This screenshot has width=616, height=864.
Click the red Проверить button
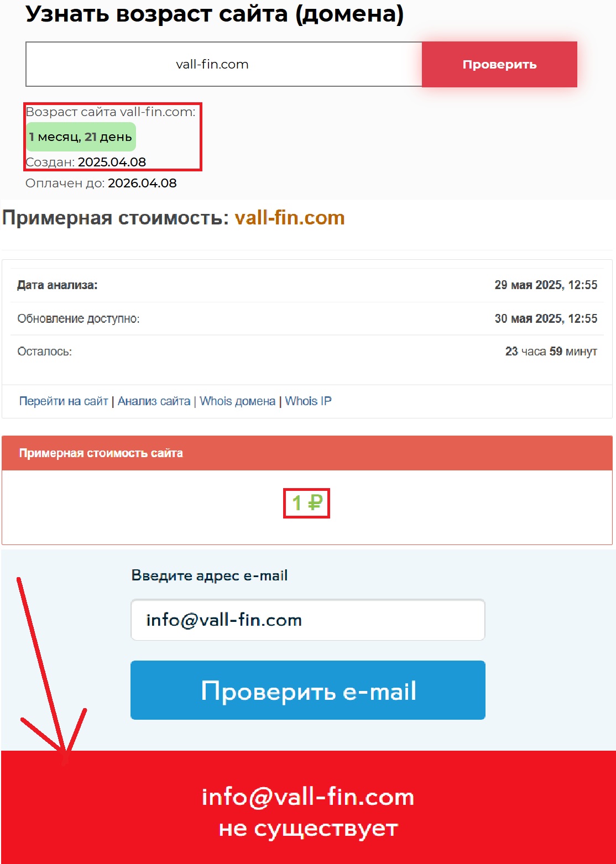tap(499, 64)
